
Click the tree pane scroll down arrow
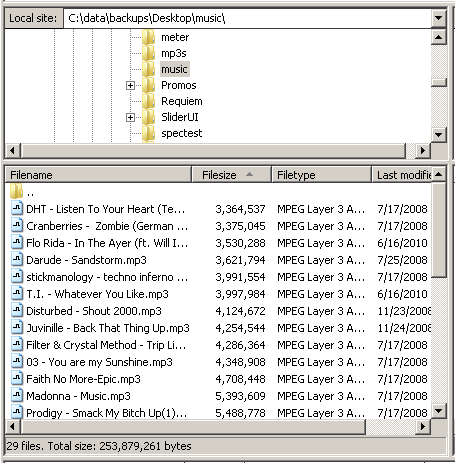pos(439,135)
